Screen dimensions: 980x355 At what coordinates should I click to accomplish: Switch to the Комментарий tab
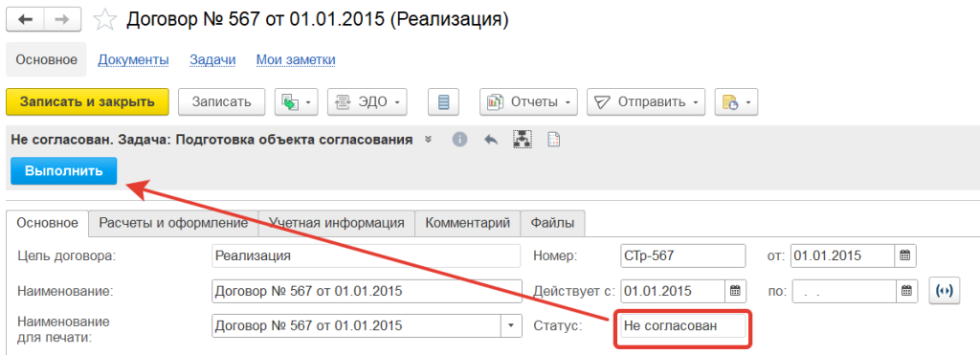tap(468, 223)
